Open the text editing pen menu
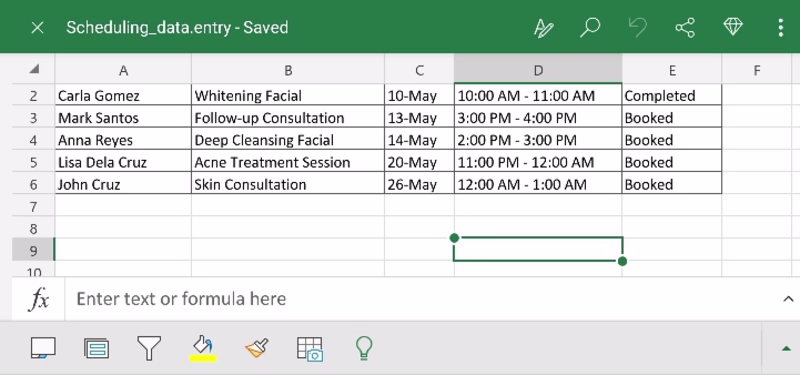The image size is (800, 375). coord(544,28)
